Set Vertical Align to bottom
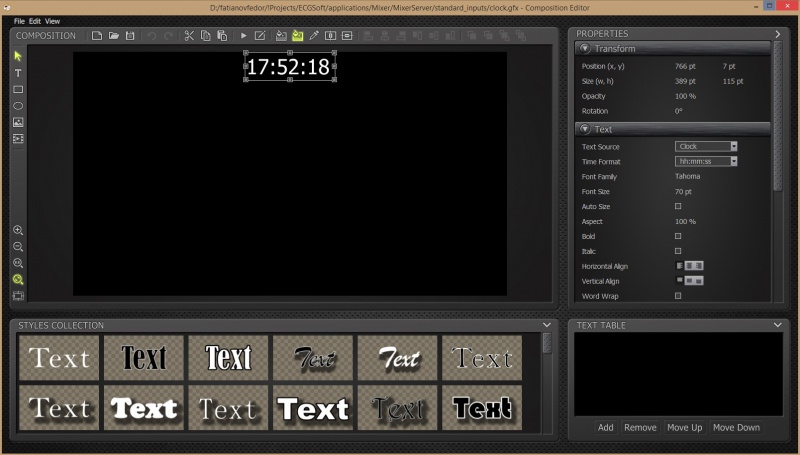 coord(698,281)
